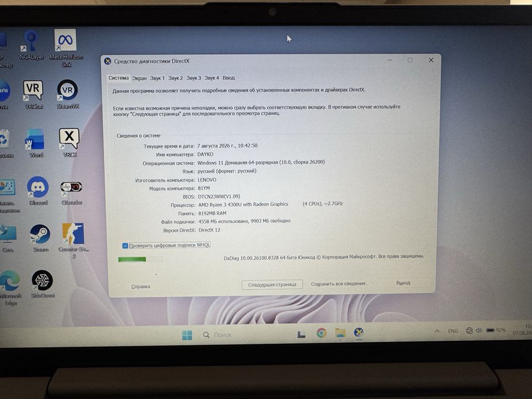
Task: Open VRCX desktop shortcut
Action: click(70, 142)
